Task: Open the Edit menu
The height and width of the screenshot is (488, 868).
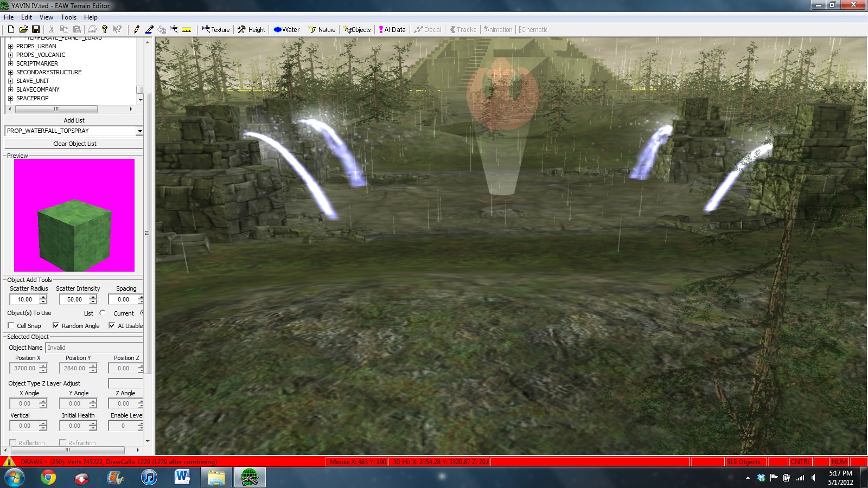Action: [27, 17]
